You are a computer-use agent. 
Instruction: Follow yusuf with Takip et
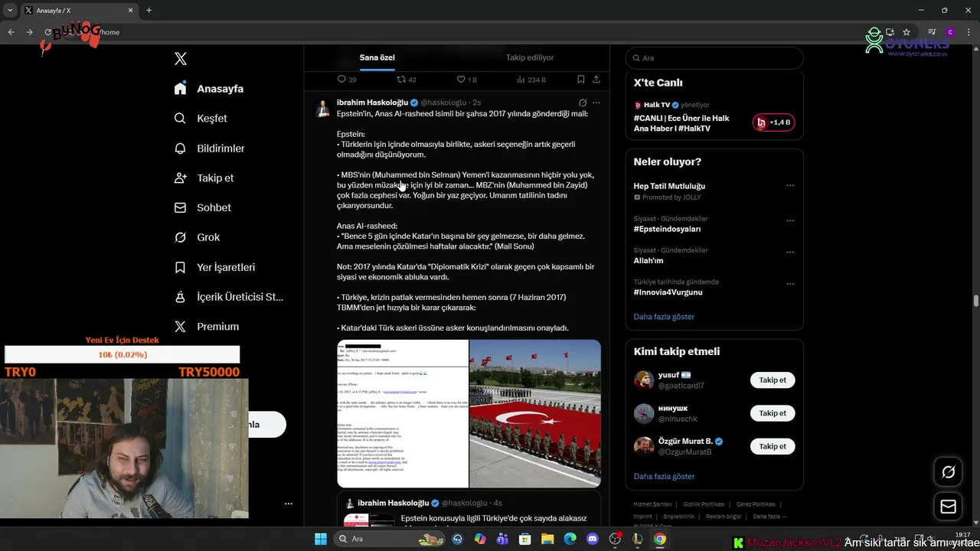773,380
